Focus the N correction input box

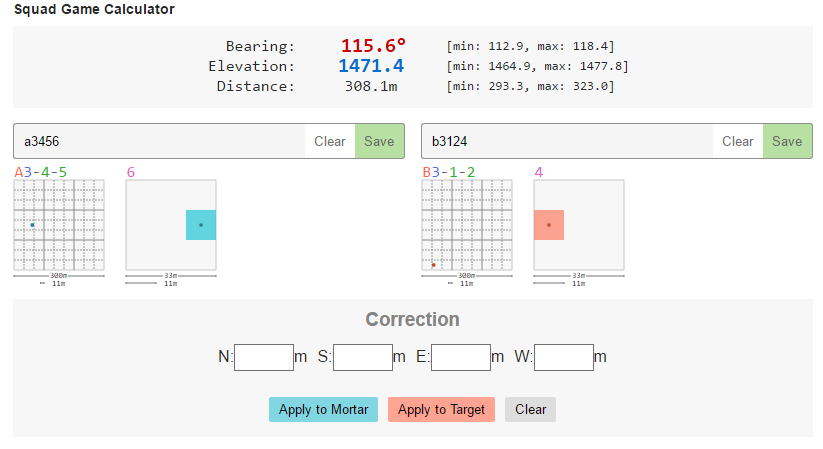263,357
